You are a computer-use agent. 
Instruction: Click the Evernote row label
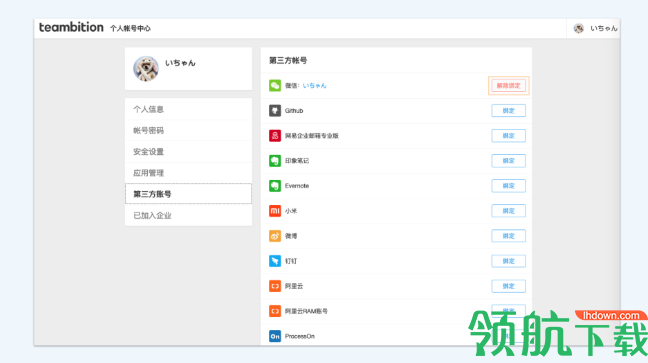tap(297, 186)
